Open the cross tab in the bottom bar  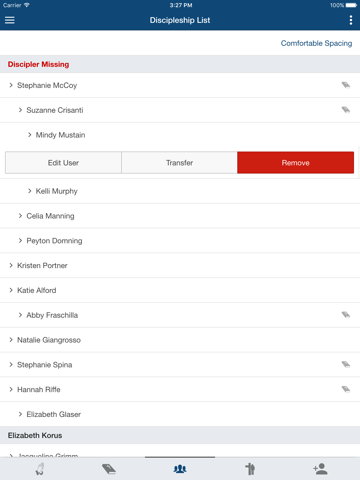pos(250,469)
